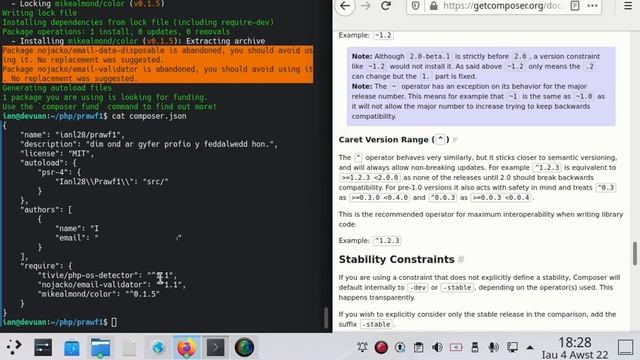The image size is (640, 360).
Task: Click 'Generating autoload files' terminal line
Action: 57,88
